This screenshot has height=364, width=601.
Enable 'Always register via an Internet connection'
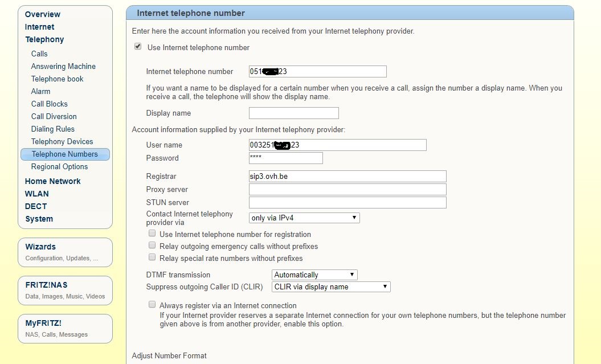[x=152, y=305]
